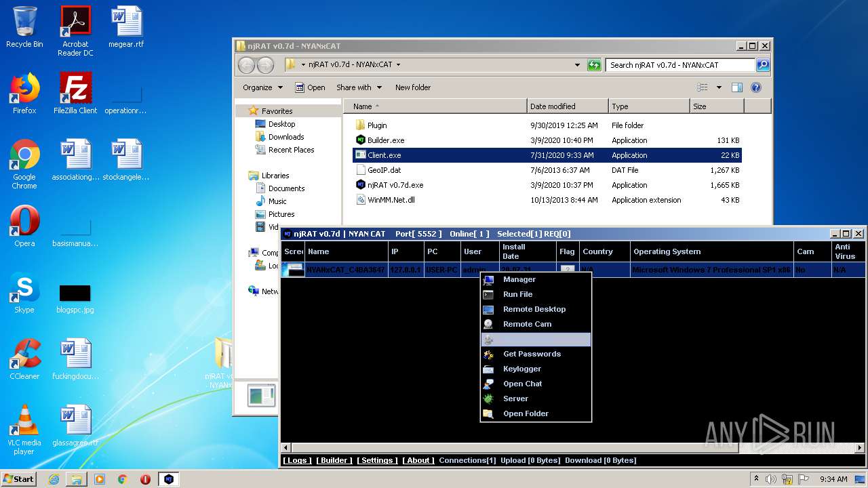
Task: Click the Start button on taskbar
Action: [18, 479]
